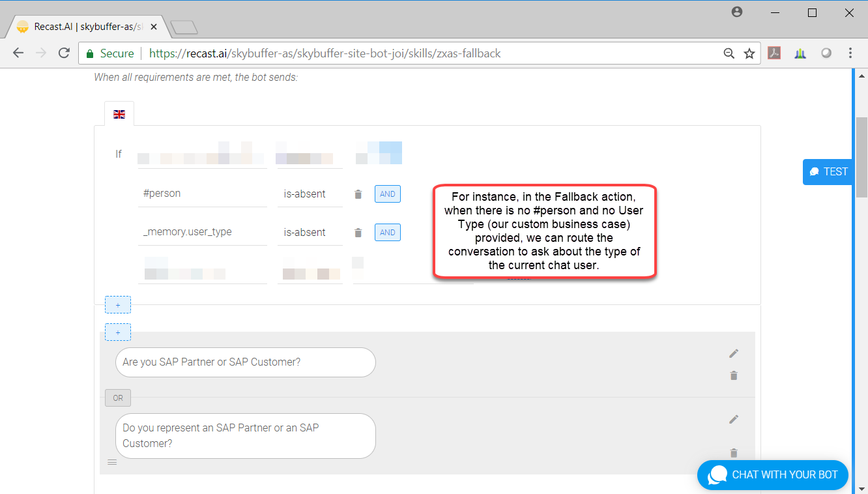Click the Adobe PDF extension icon
The width and height of the screenshot is (868, 494).
pos(774,53)
